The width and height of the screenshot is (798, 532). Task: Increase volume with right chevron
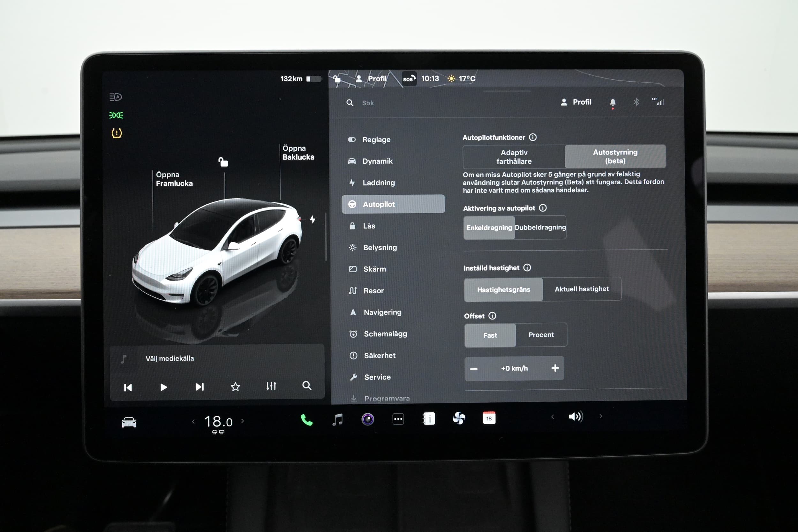(600, 416)
